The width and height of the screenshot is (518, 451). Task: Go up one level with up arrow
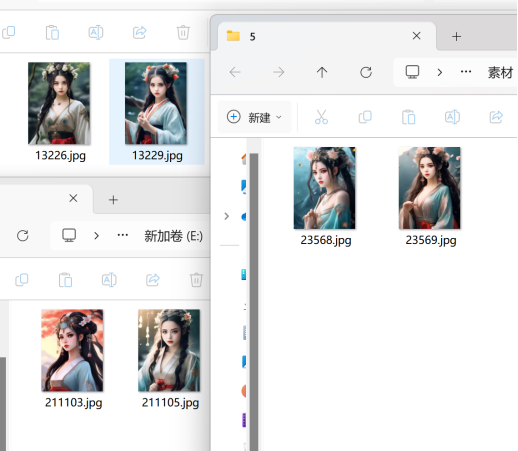click(x=322, y=72)
